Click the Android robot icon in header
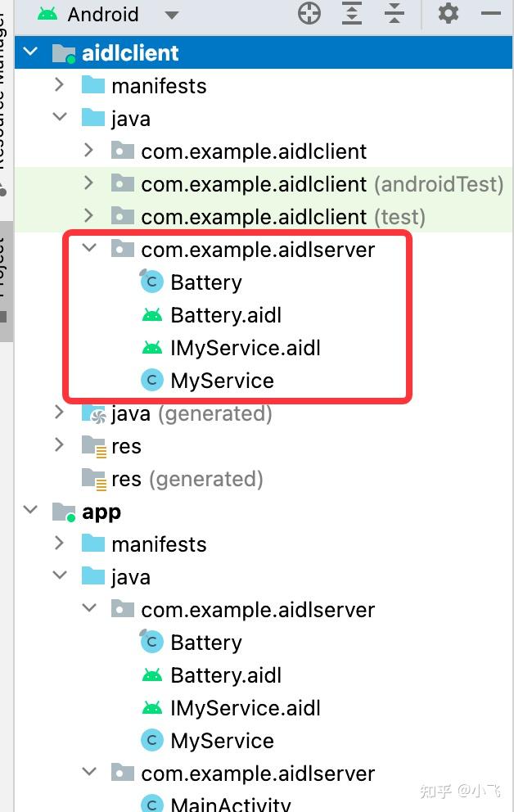The height and width of the screenshot is (812, 514). click(x=47, y=14)
